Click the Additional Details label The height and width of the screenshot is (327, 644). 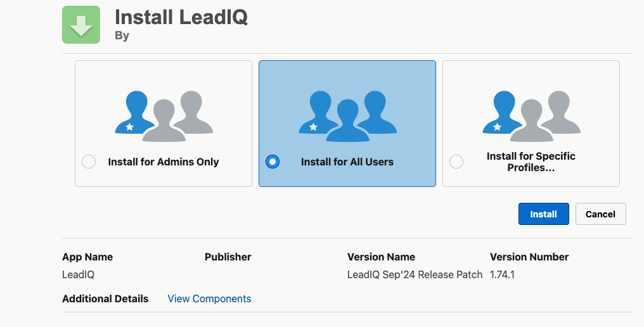(105, 298)
